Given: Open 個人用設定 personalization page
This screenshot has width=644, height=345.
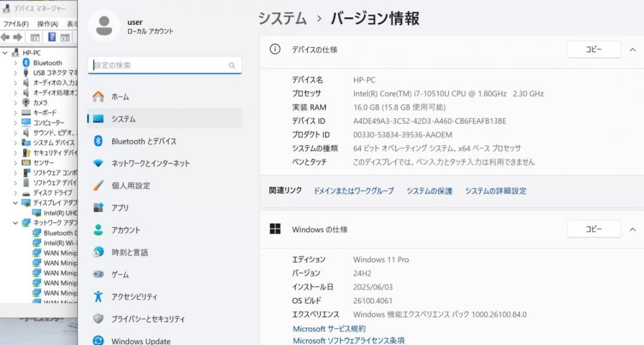Looking at the screenshot, I should [x=164, y=186].
